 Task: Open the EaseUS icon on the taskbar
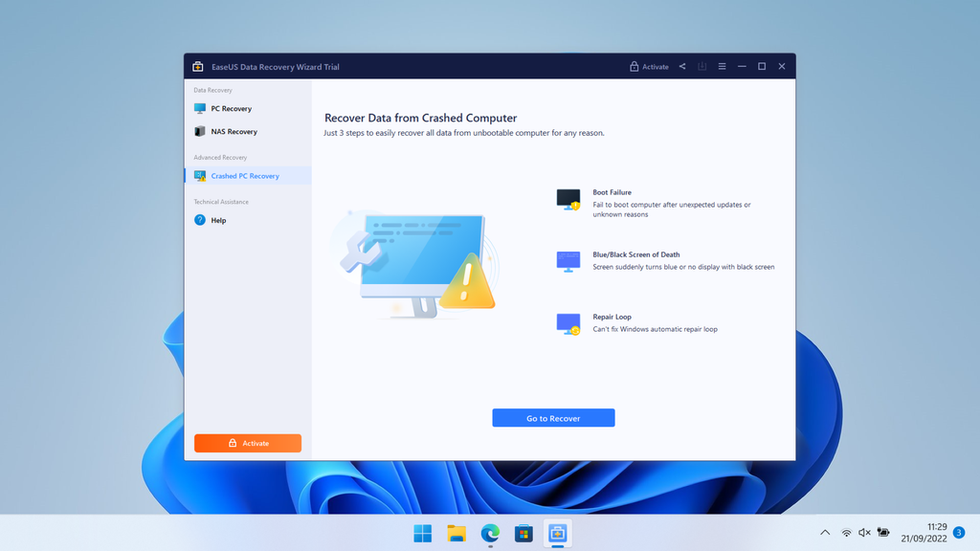557,533
